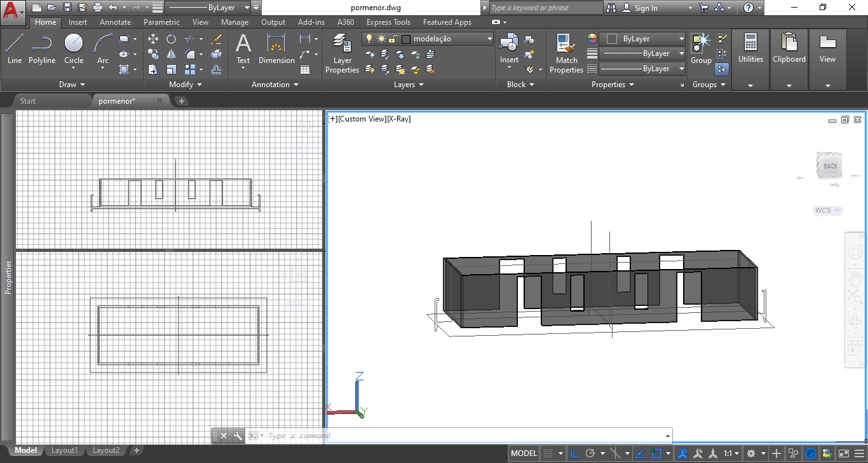Viewport: 868px width, 463px height.
Task: Click the Insert block icon
Action: click(509, 50)
